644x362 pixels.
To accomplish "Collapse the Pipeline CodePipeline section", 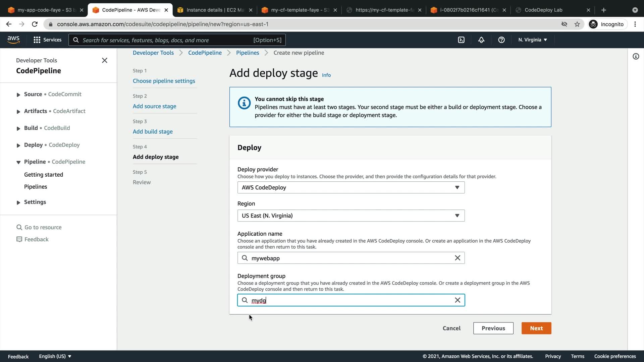I will click(x=18, y=162).
